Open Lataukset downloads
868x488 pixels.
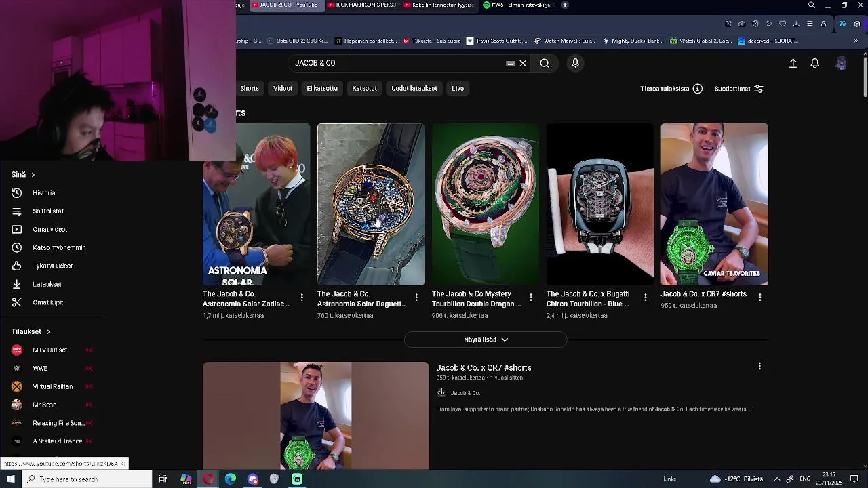47,285
